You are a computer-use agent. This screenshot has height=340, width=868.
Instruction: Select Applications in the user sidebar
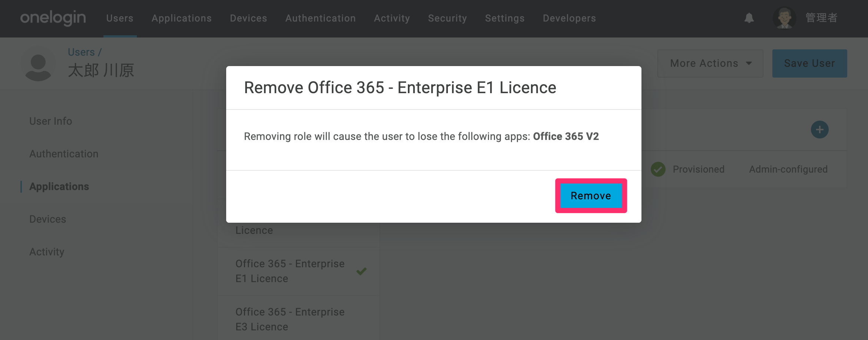coord(59,186)
